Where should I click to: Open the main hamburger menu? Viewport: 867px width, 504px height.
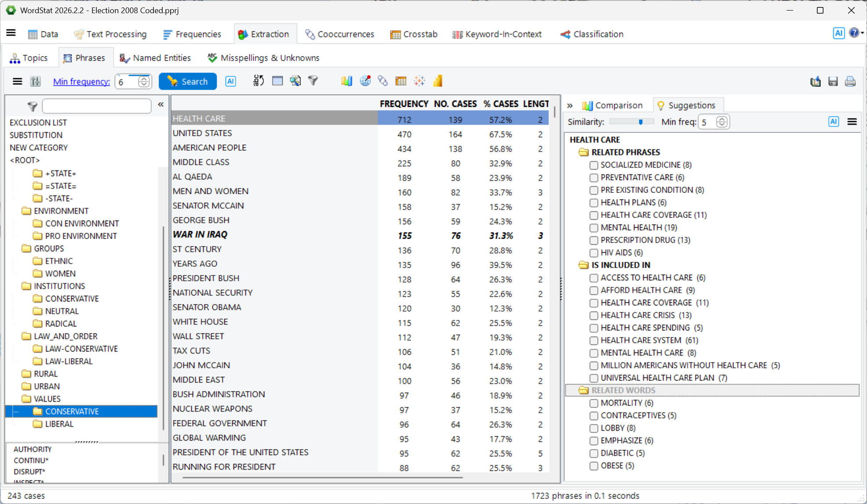click(x=11, y=33)
